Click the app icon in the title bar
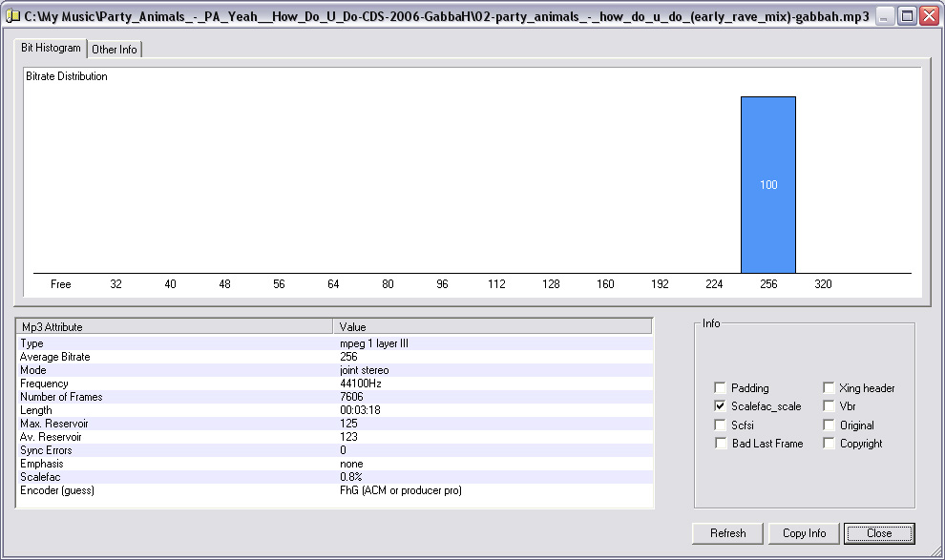 pyautogui.click(x=12, y=16)
